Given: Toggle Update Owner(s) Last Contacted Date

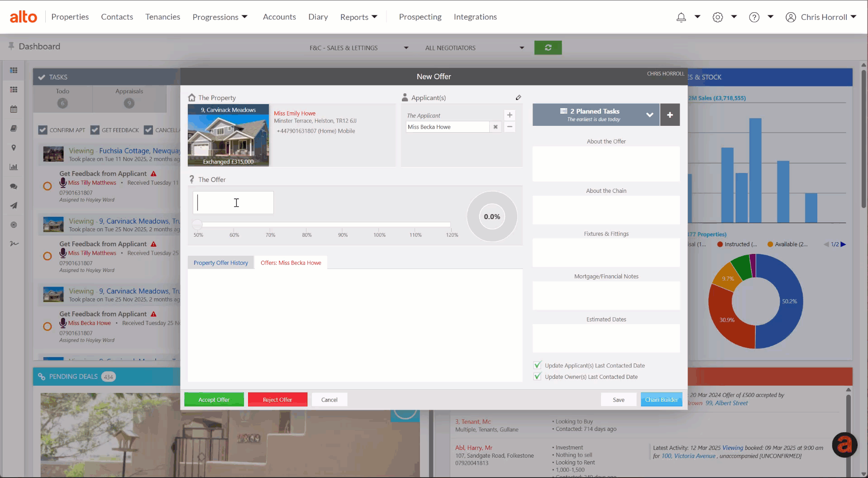Looking at the screenshot, I should 538,376.
